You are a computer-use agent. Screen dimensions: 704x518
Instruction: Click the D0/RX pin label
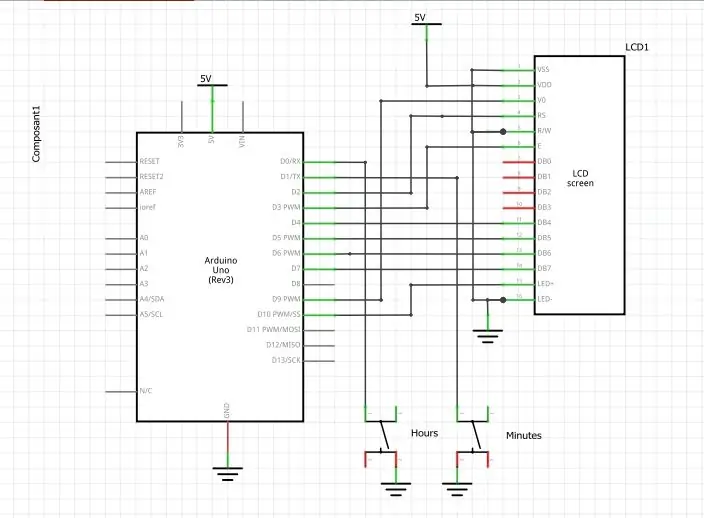coord(290,161)
